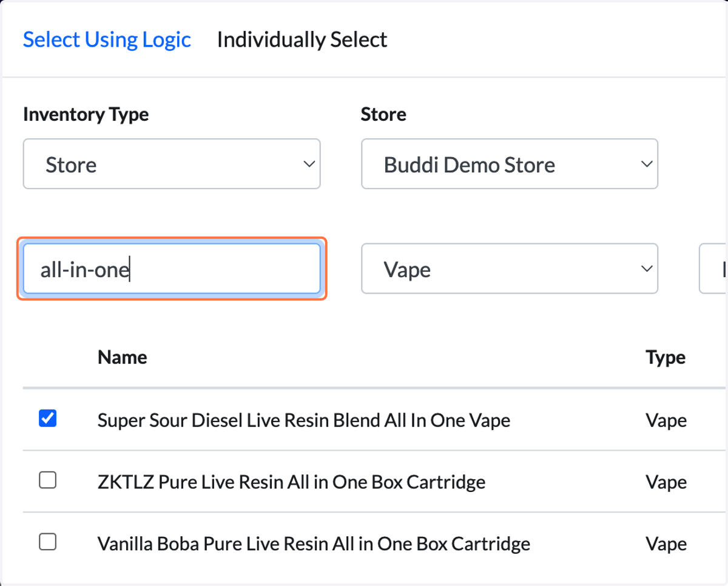Image resolution: width=728 pixels, height=586 pixels.
Task: Click Vanilla Boba Pure Live Resin product name
Action: pyautogui.click(x=314, y=544)
